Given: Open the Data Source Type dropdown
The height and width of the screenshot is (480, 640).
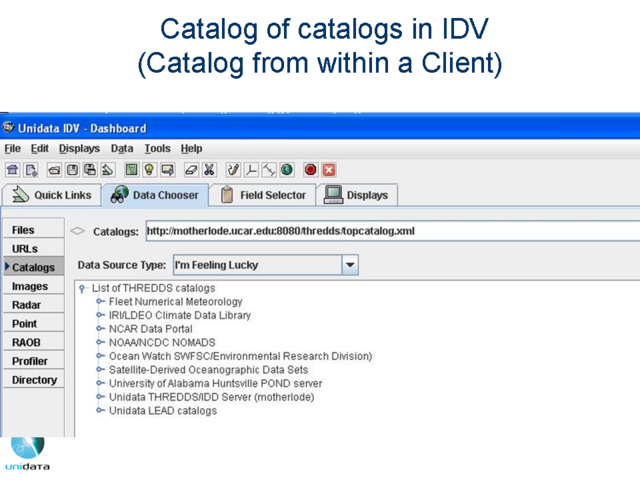Looking at the screenshot, I should [350, 266].
